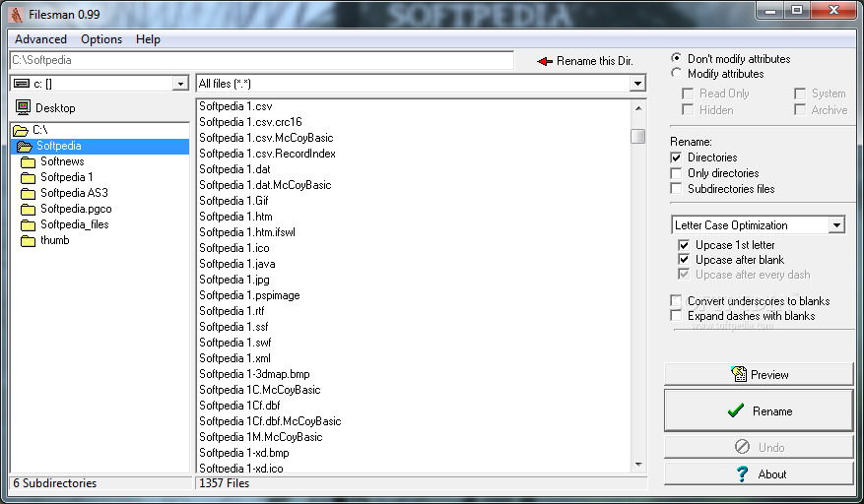Select Softpedia_files folder in tree
864x504 pixels.
click(x=75, y=224)
